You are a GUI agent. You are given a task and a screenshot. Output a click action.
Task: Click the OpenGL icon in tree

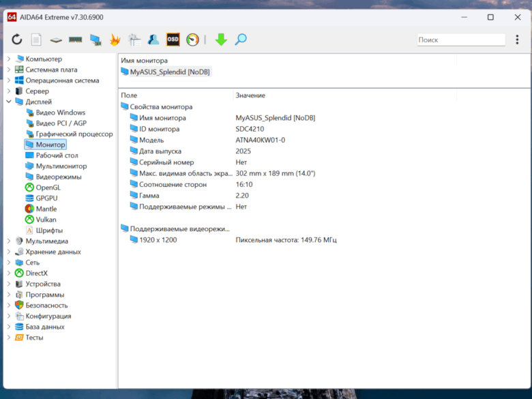29,188
